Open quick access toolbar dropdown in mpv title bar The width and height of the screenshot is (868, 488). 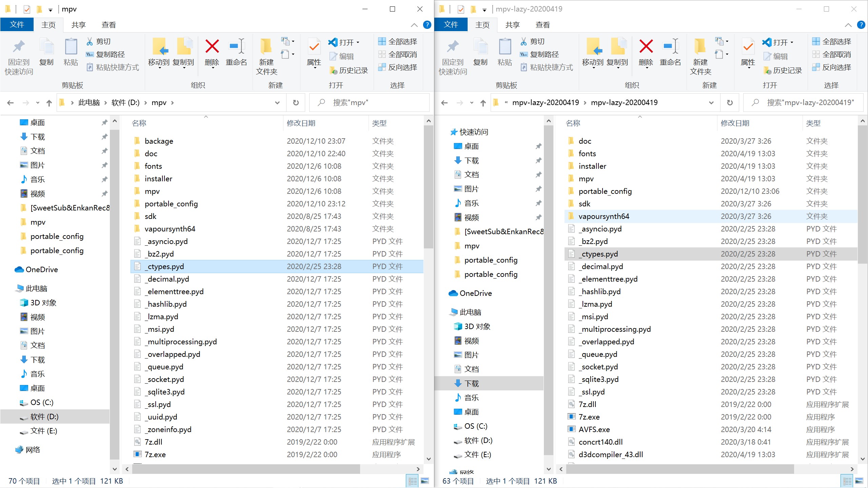(x=51, y=10)
